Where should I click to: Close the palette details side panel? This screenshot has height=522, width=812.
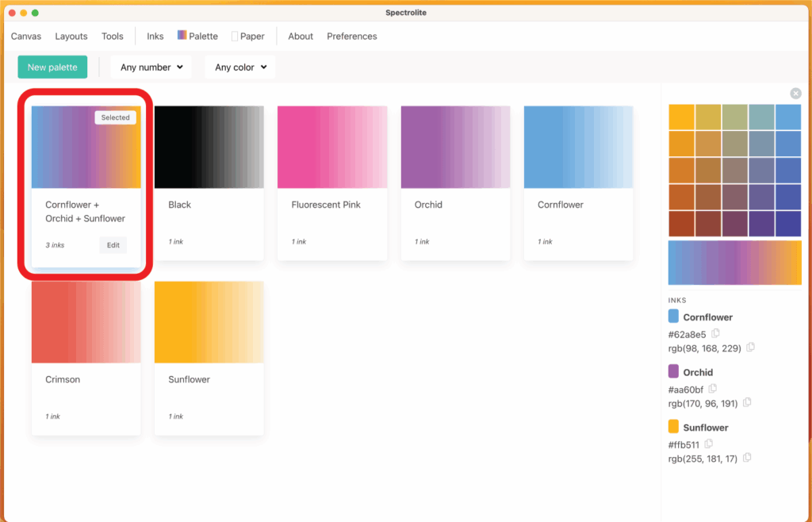tap(795, 94)
